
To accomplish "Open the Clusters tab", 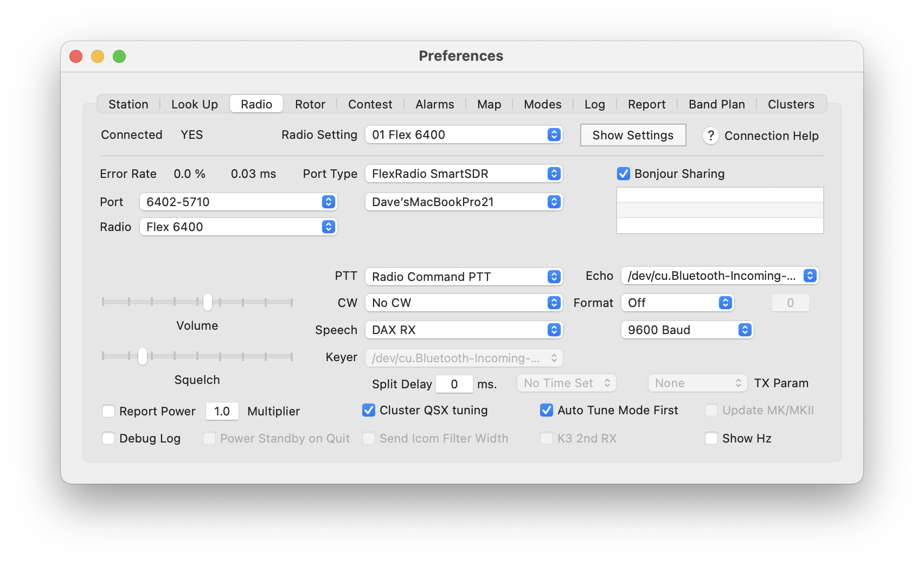I will pyautogui.click(x=791, y=104).
